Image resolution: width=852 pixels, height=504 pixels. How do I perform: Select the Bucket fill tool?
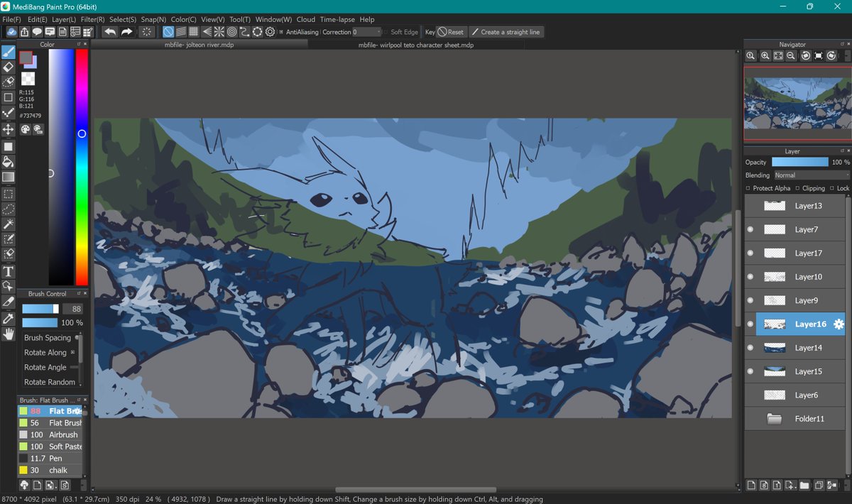click(x=9, y=163)
